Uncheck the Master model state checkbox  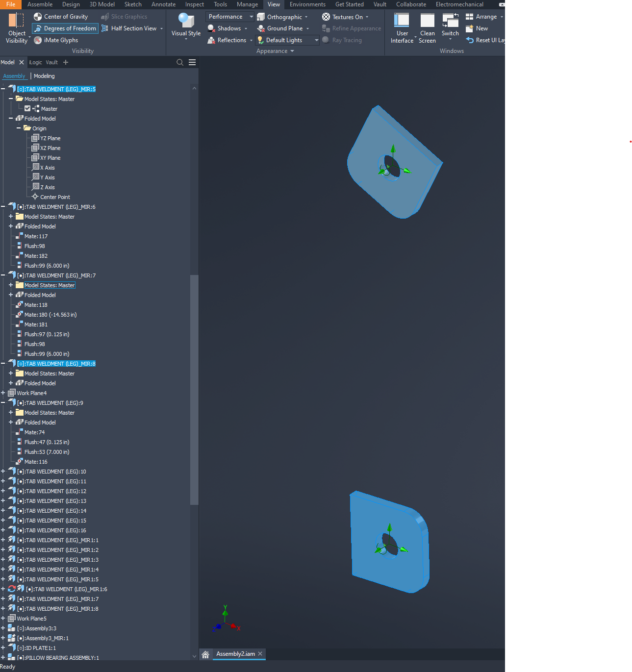[x=27, y=108]
